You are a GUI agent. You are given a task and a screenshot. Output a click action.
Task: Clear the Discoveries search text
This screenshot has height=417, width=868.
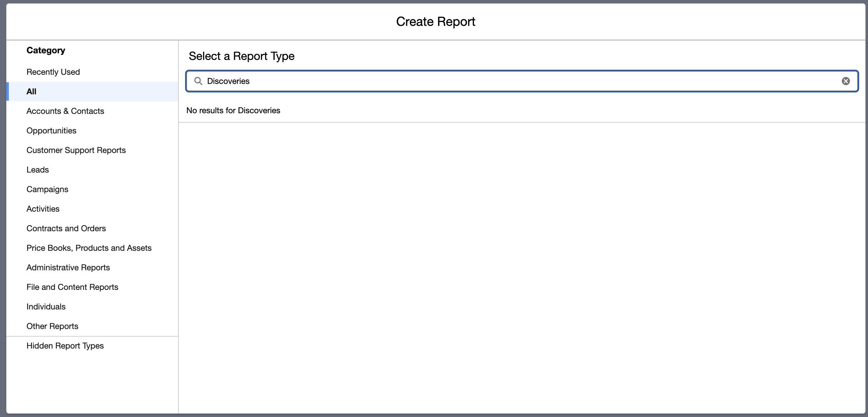point(846,81)
